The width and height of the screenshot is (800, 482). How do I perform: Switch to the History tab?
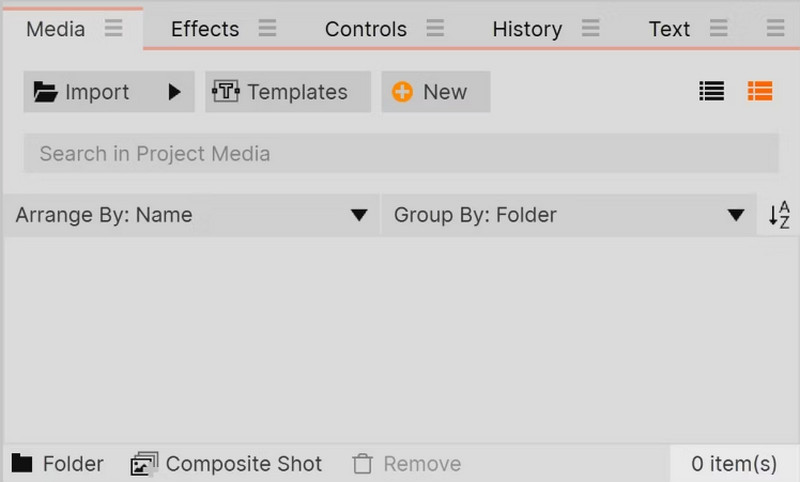click(x=527, y=29)
